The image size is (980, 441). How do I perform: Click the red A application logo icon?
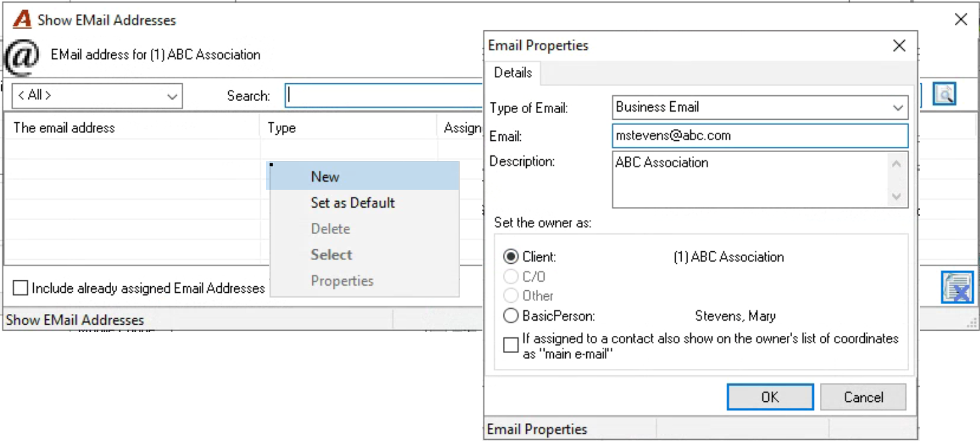tap(22, 20)
